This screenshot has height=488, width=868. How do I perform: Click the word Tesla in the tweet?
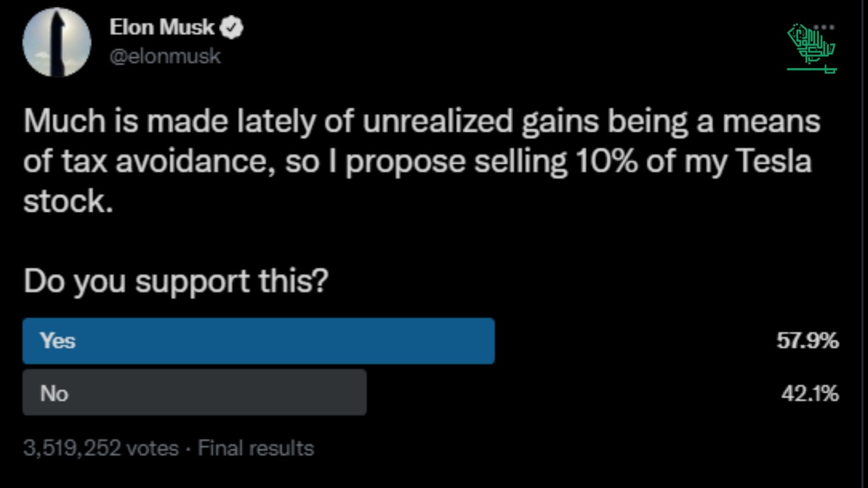pos(773,161)
